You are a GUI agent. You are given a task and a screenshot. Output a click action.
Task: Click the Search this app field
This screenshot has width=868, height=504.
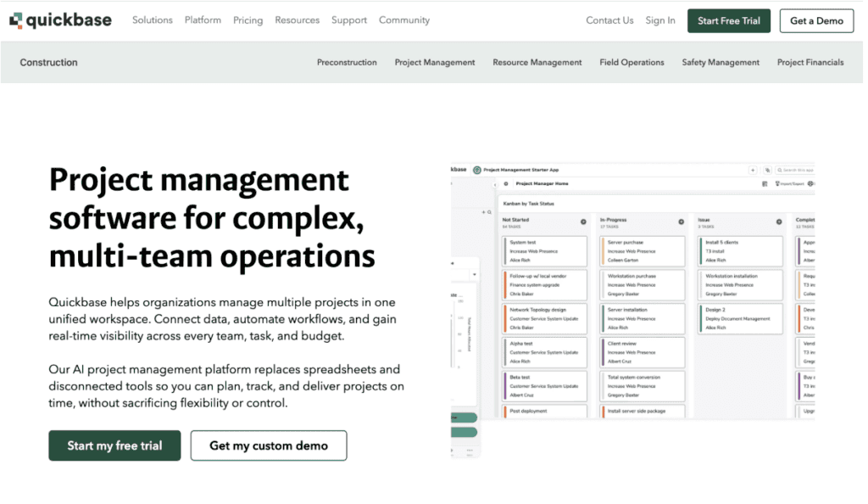click(x=798, y=170)
